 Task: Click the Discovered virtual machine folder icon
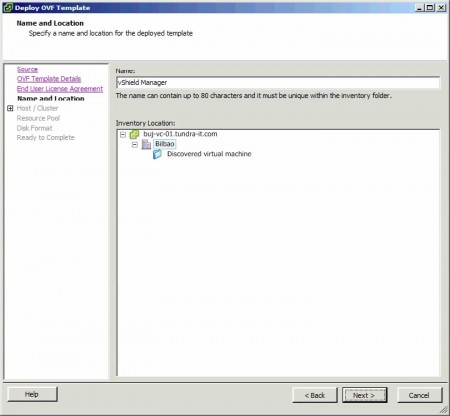pyautogui.click(x=157, y=154)
